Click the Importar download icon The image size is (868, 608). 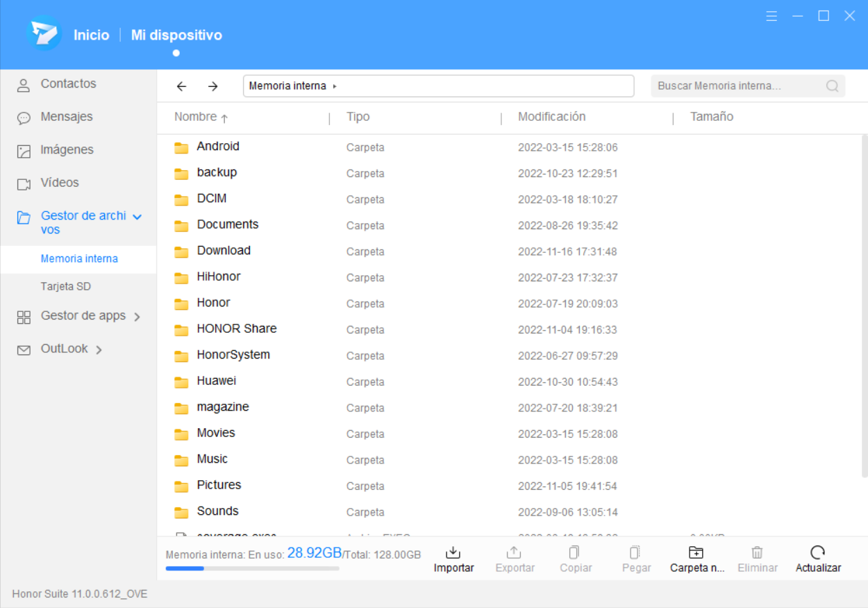(x=453, y=553)
